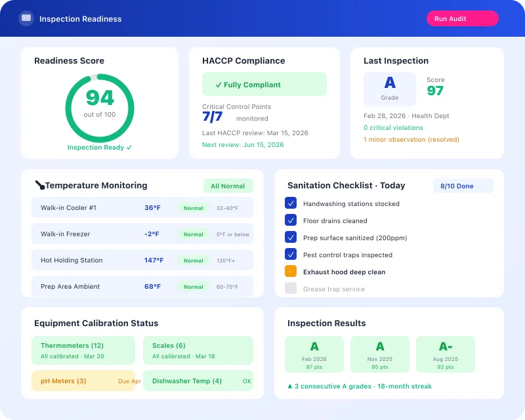Viewport: 525px width, 420px height.
Task: Click the All Normal status badge
Action: pyautogui.click(x=228, y=186)
